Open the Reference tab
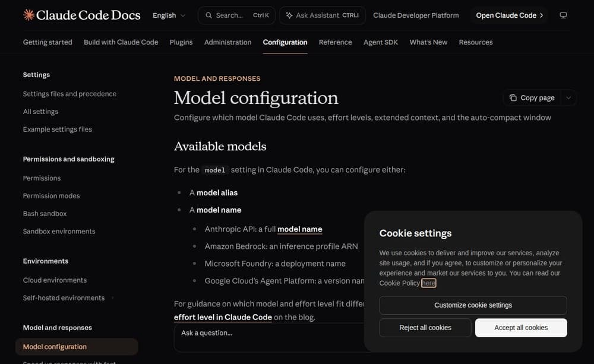Viewport: 594px width, 364px height. point(335,42)
